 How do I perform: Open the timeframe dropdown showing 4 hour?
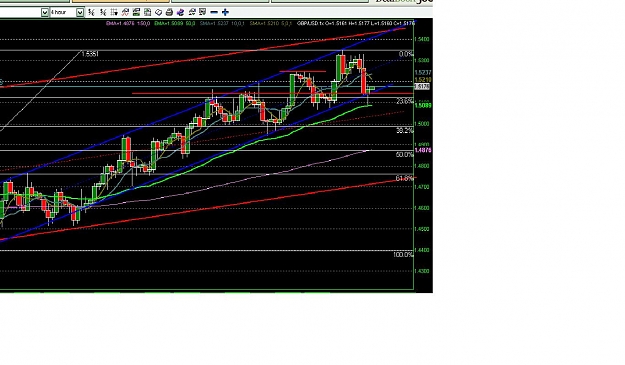80,12
